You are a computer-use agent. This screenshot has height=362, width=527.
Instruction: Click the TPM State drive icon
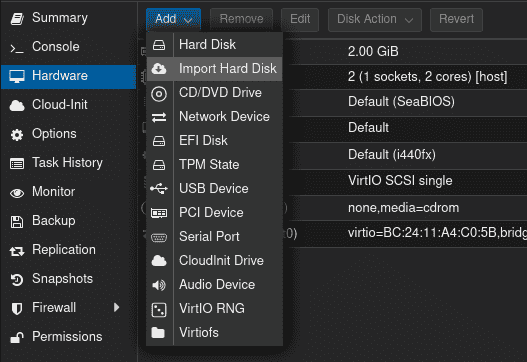(159, 165)
